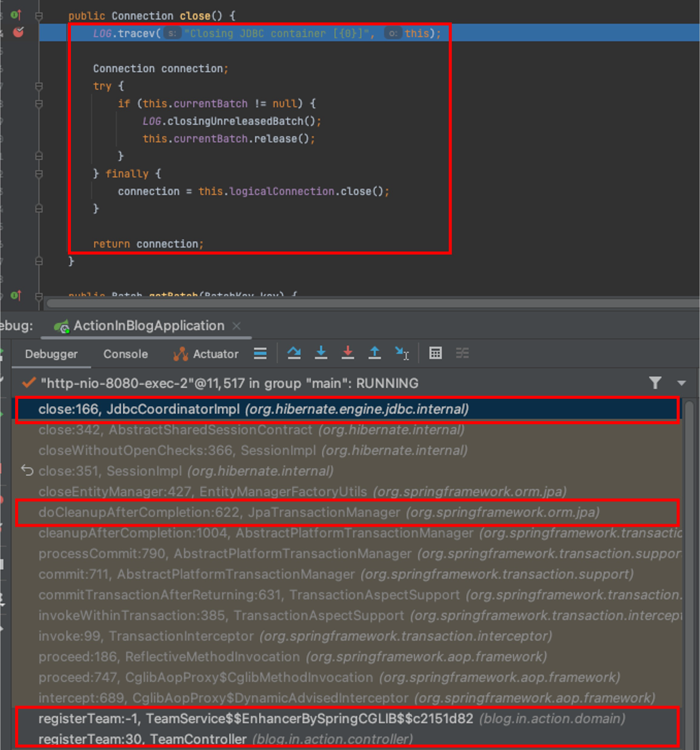700x750 pixels.
Task: Open the Evaluate Expression calculator icon
Action: click(435, 353)
